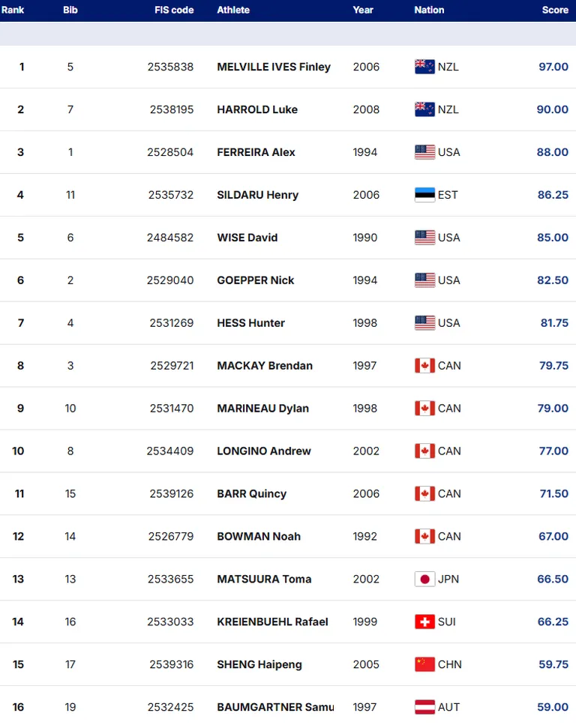Click the Switzerland flag in KREIENBUEHL Rafael row
This screenshot has height=728, width=576.
coord(424,622)
